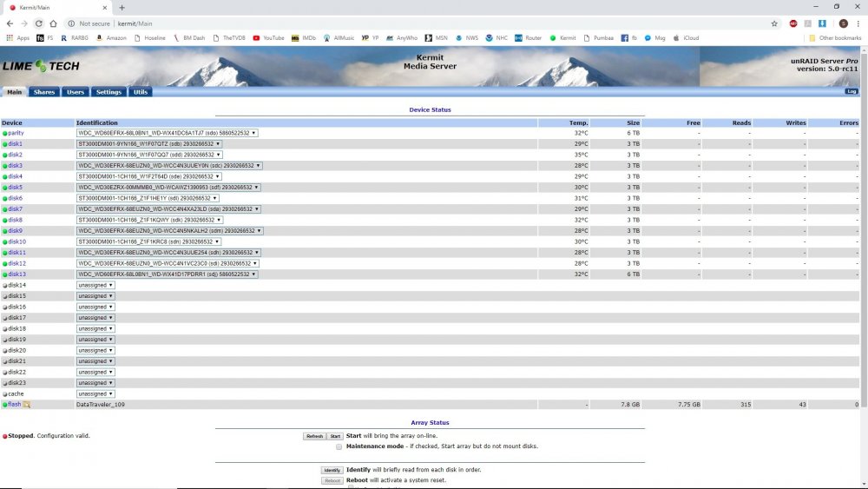Open parity device identification dropdown
The height and width of the screenshot is (489, 868).
[x=167, y=133]
